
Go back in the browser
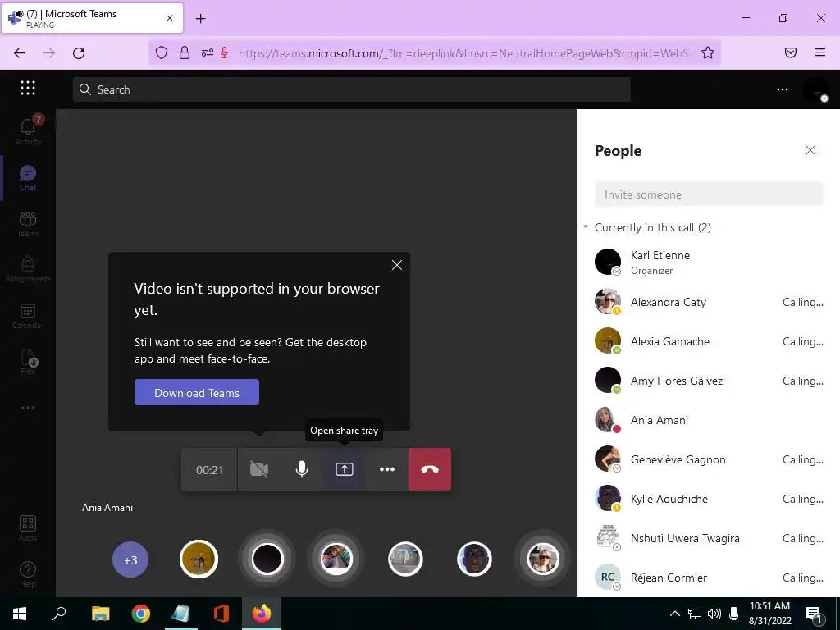click(x=20, y=53)
